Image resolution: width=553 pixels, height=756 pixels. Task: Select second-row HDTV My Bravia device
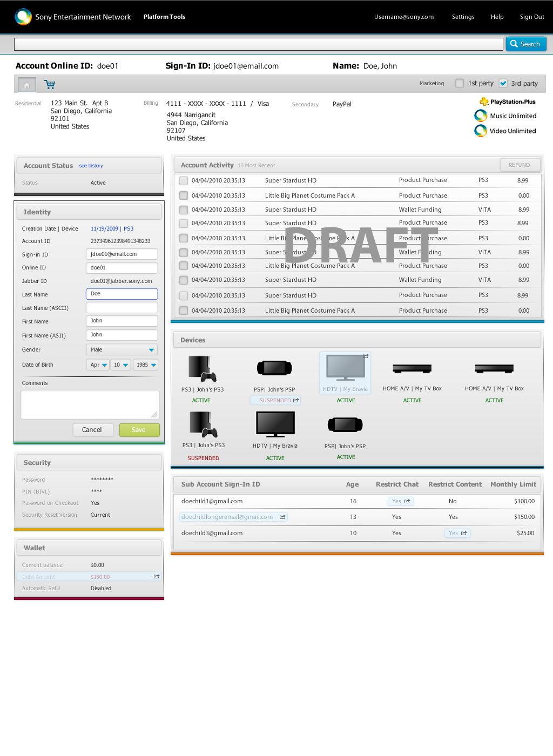(x=275, y=424)
